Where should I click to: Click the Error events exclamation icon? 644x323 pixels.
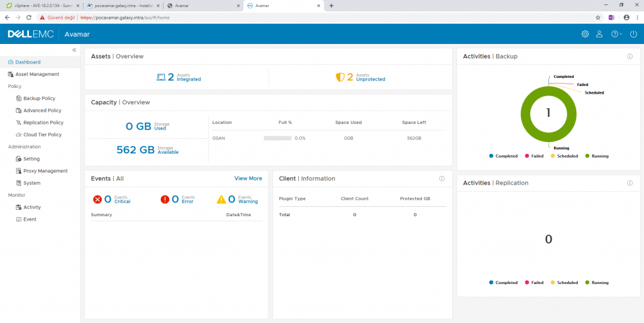pyautogui.click(x=165, y=199)
